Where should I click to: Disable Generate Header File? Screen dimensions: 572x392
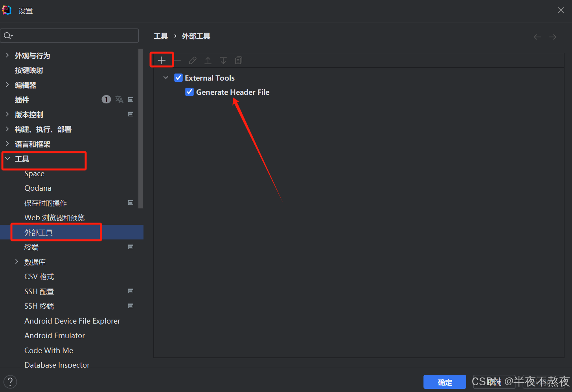coord(189,92)
